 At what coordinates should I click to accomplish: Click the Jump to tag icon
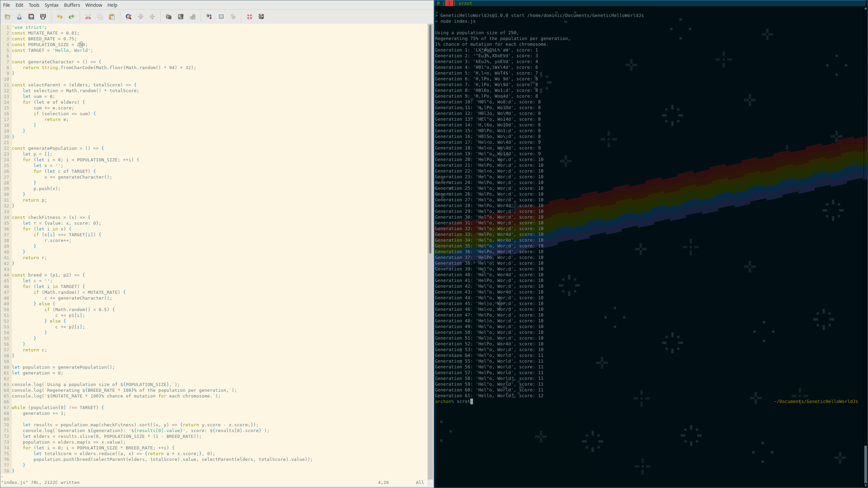[x=233, y=17]
